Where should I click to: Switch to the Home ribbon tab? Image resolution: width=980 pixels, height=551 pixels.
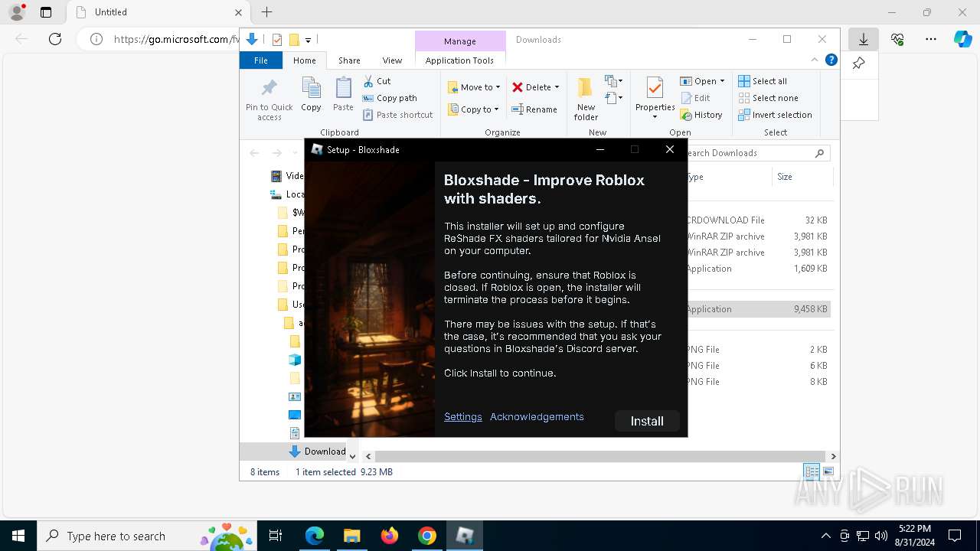tap(304, 60)
